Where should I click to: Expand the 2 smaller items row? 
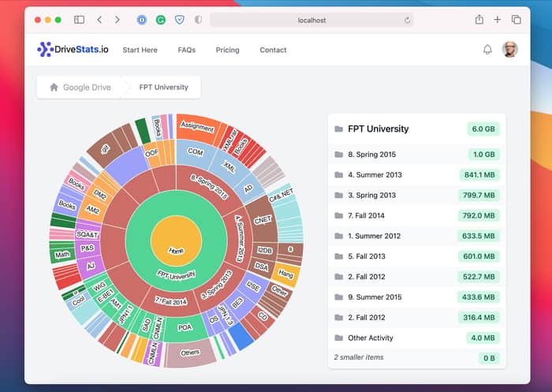(x=417, y=358)
